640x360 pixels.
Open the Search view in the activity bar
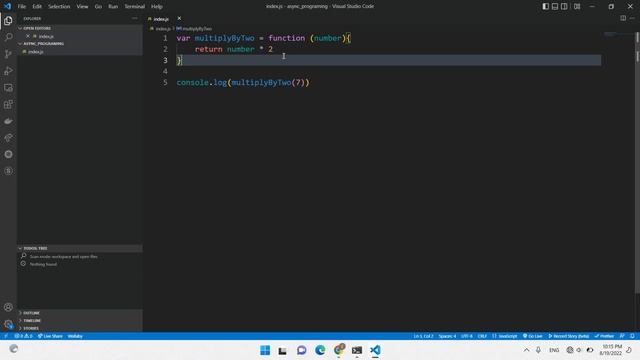click(x=8, y=38)
